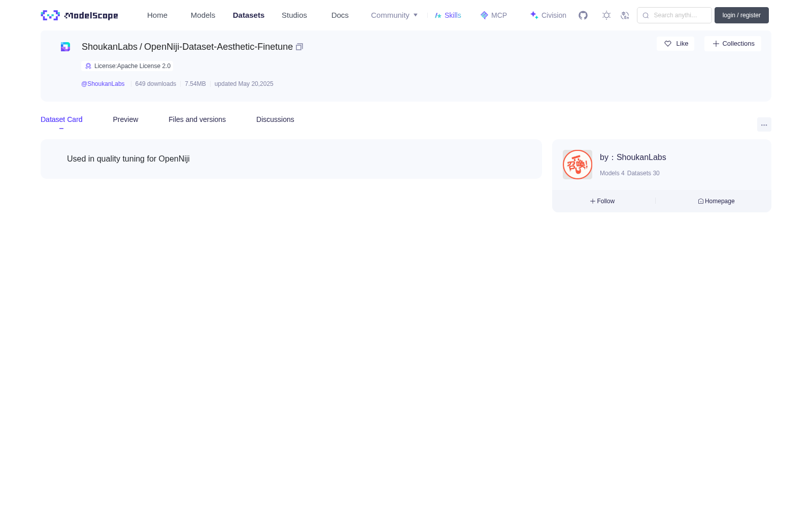
Task: Click the 7.54MB size text
Action: click(x=195, y=84)
